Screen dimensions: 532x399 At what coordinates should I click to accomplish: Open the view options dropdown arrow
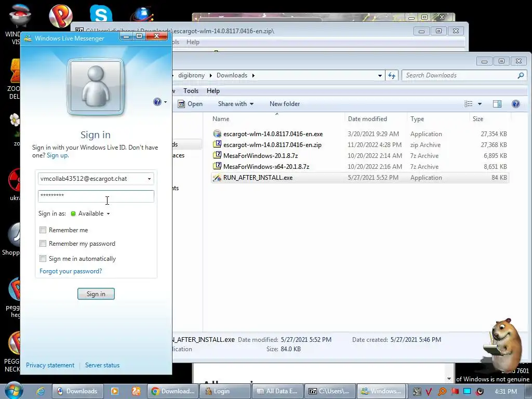(480, 104)
